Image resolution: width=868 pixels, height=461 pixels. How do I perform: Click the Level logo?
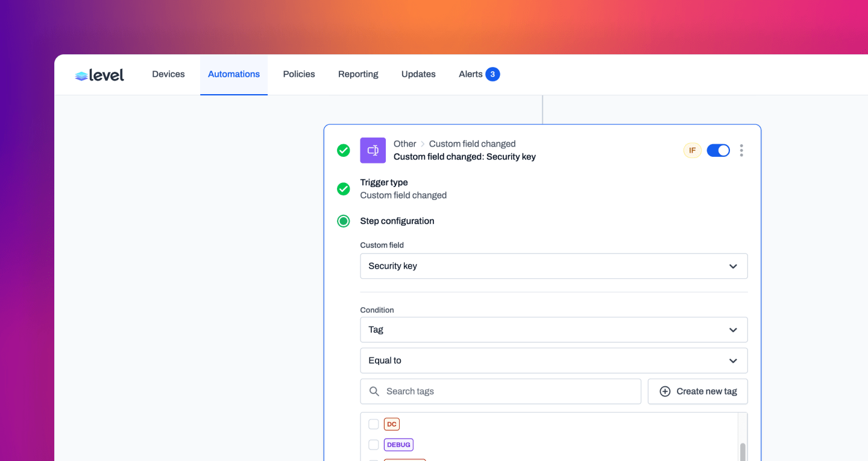(x=99, y=75)
